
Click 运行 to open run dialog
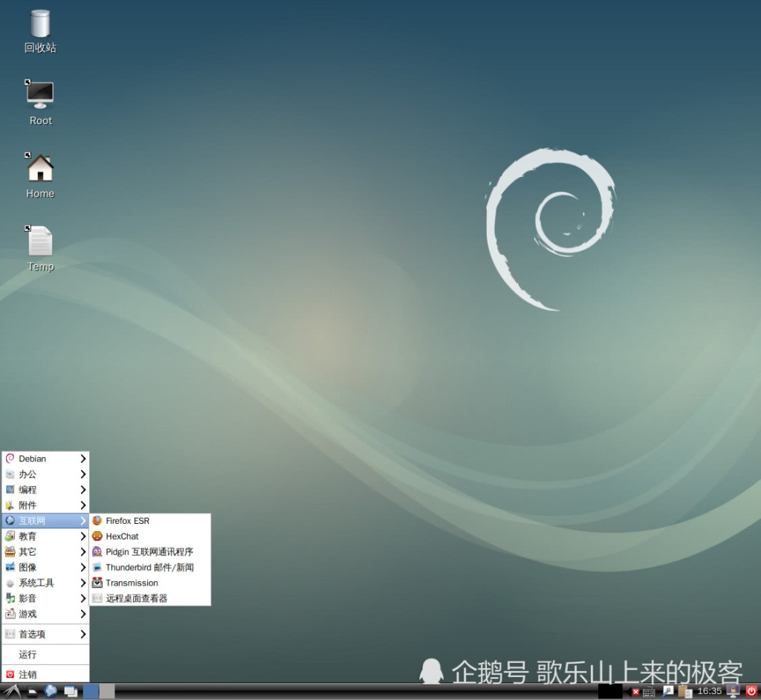click(x=45, y=655)
